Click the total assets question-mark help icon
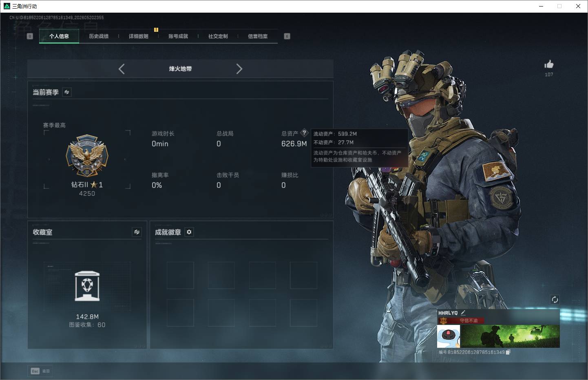 304,133
